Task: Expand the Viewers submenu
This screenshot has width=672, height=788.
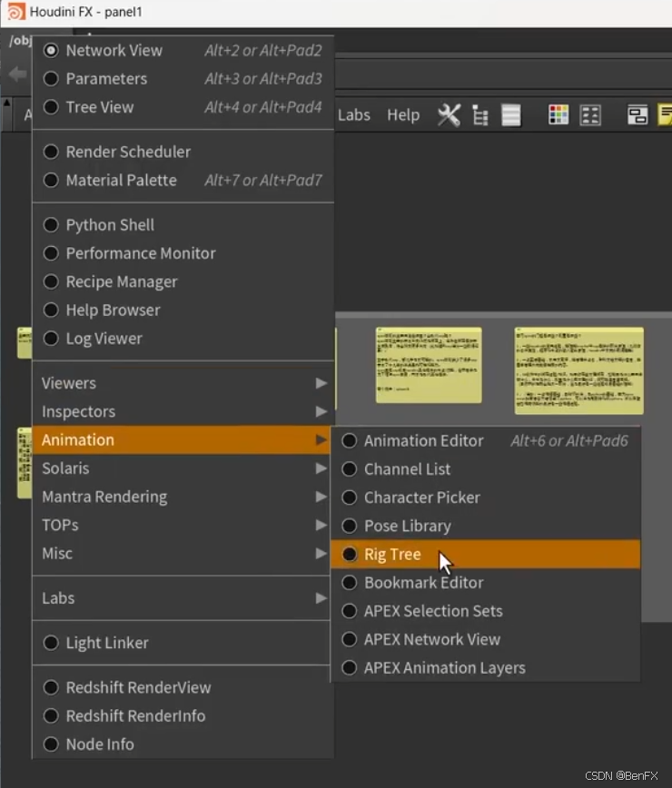Action: (x=183, y=383)
